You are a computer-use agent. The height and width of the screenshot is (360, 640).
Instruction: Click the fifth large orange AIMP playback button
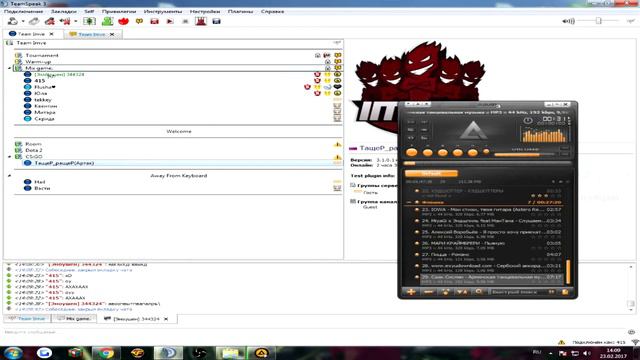[x=473, y=153]
